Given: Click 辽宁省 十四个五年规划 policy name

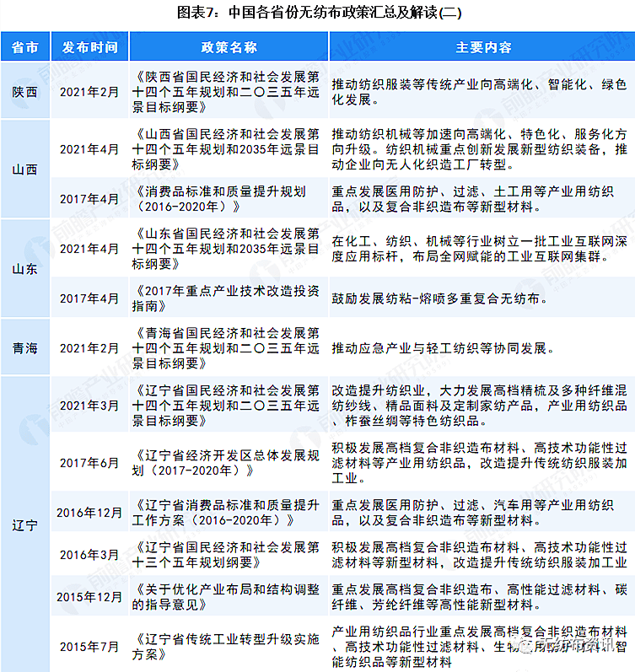Looking at the screenshot, I should tap(225, 406).
